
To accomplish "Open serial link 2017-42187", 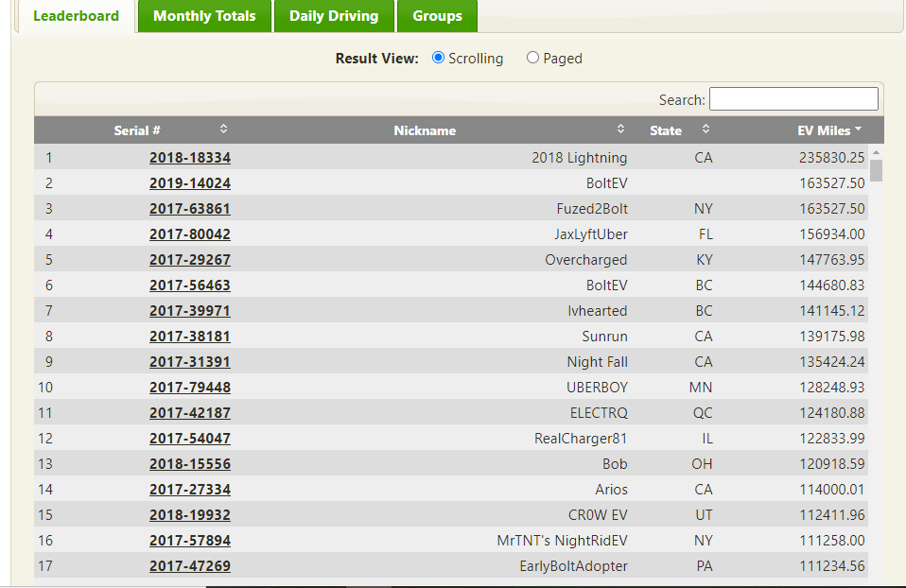I will tap(189, 413).
